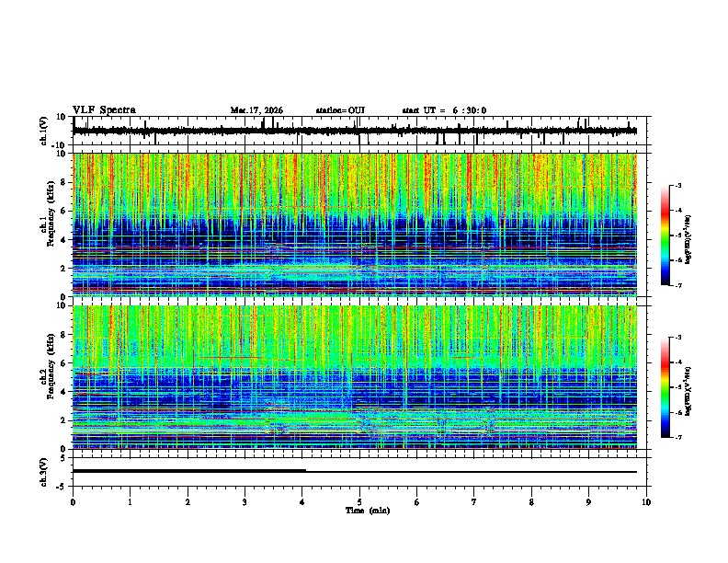Click the "5" tick on the time axis

359,502
